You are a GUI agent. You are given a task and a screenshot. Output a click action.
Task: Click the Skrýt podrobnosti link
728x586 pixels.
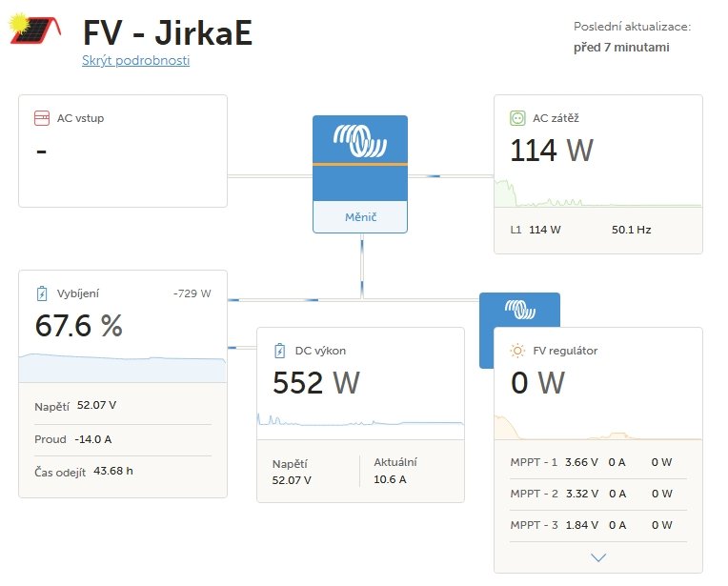click(136, 60)
